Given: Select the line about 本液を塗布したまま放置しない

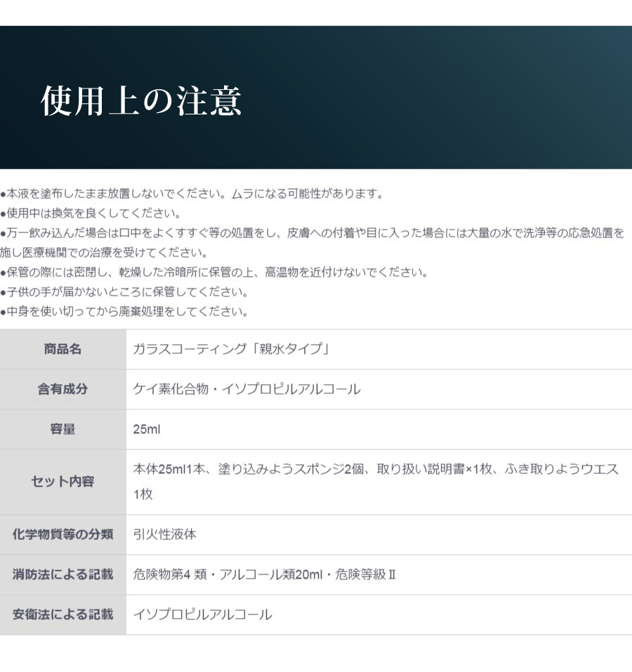Looking at the screenshot, I should coord(192,194).
